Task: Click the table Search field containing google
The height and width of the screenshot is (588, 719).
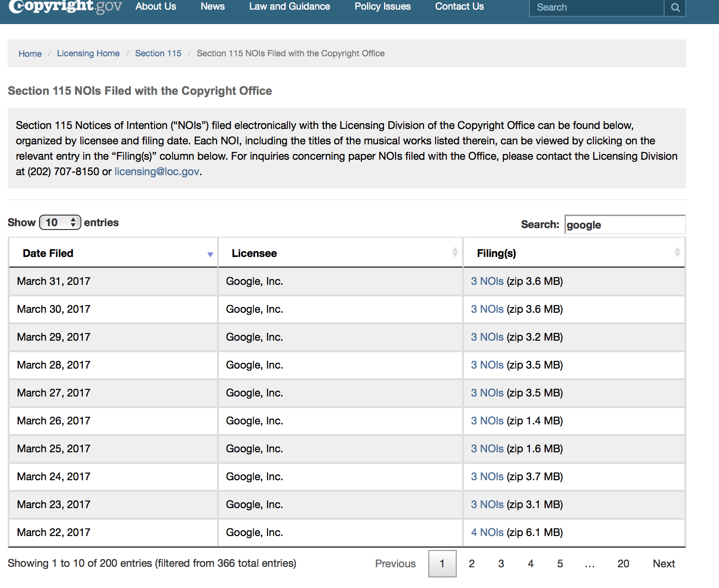Action: 624,225
